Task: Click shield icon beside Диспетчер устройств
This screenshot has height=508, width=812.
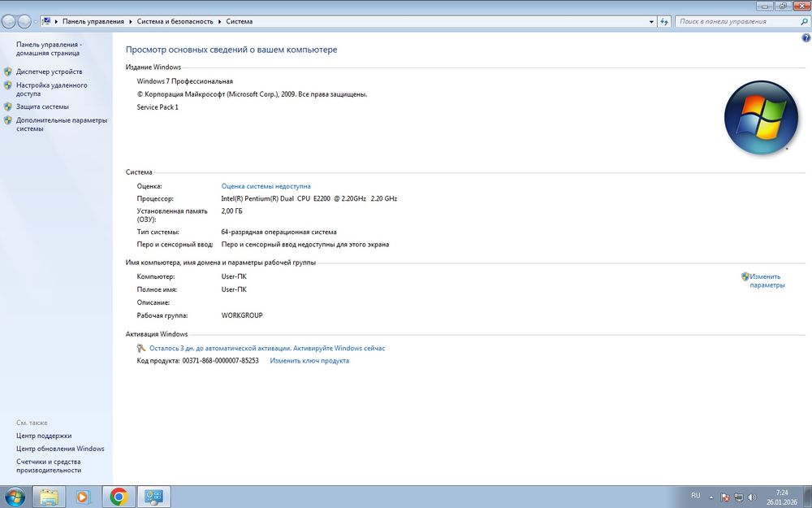Action: click(x=8, y=72)
